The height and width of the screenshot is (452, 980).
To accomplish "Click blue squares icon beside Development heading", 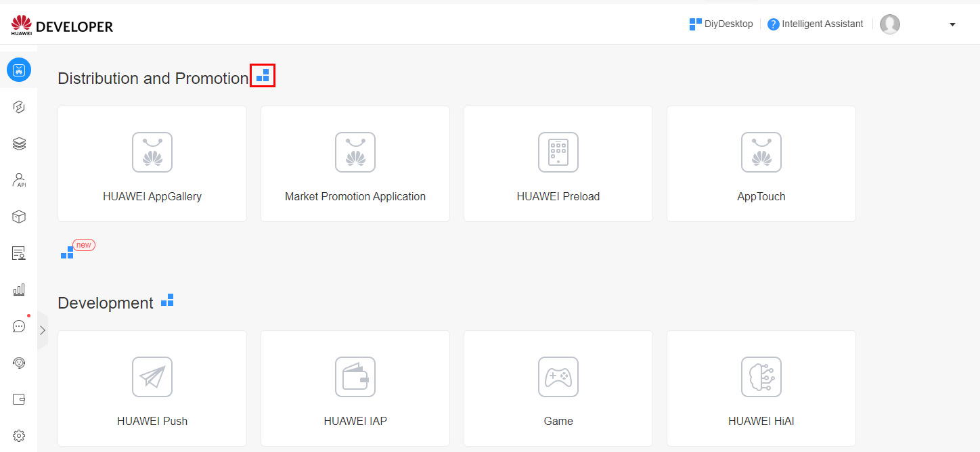I will tap(167, 300).
